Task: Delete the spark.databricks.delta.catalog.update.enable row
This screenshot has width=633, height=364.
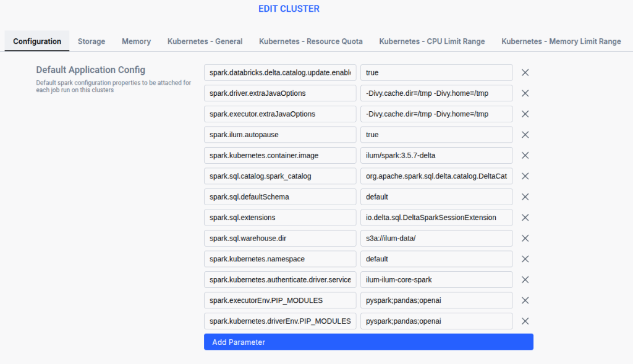Action: 525,72
